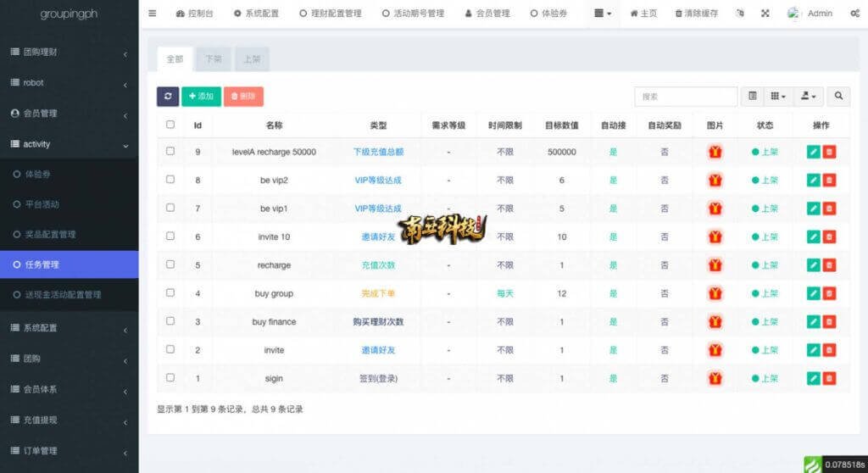
Task: Edit the 'levelA recharge 50000' task row
Action: pyautogui.click(x=814, y=153)
